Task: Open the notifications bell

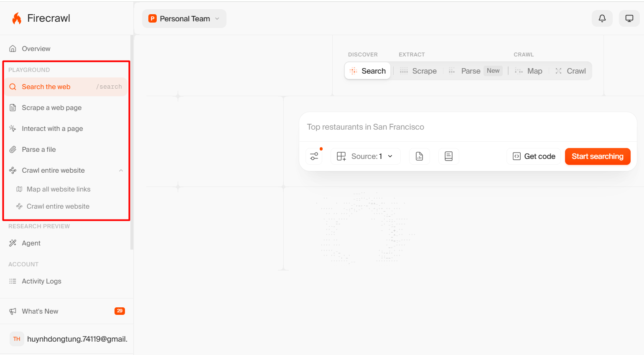Action: pos(602,18)
